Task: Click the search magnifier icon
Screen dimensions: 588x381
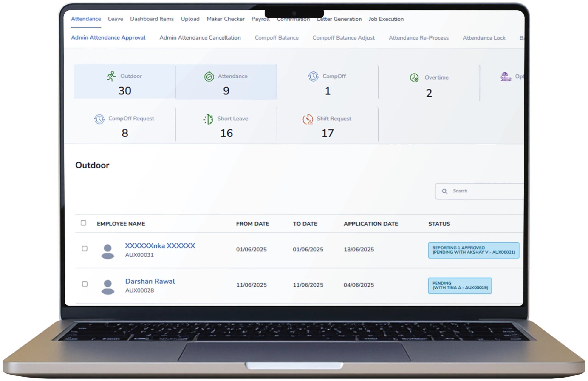Action: pos(444,191)
